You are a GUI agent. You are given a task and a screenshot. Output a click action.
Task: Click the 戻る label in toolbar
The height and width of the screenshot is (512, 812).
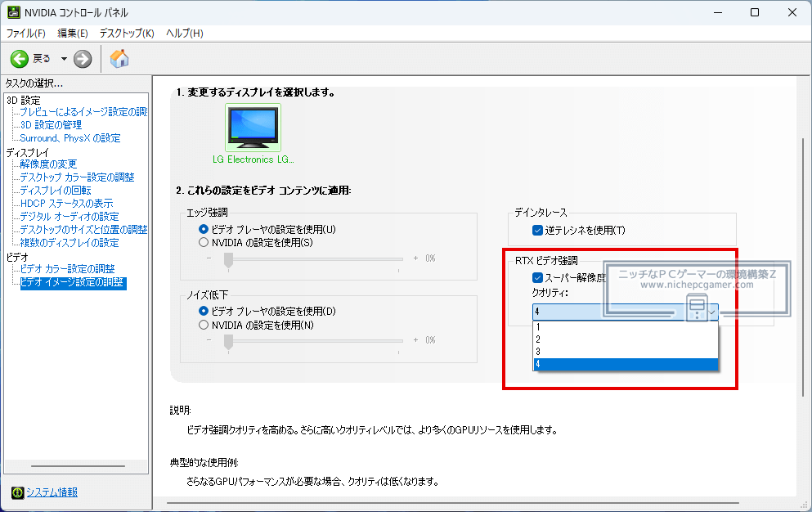click(42, 59)
